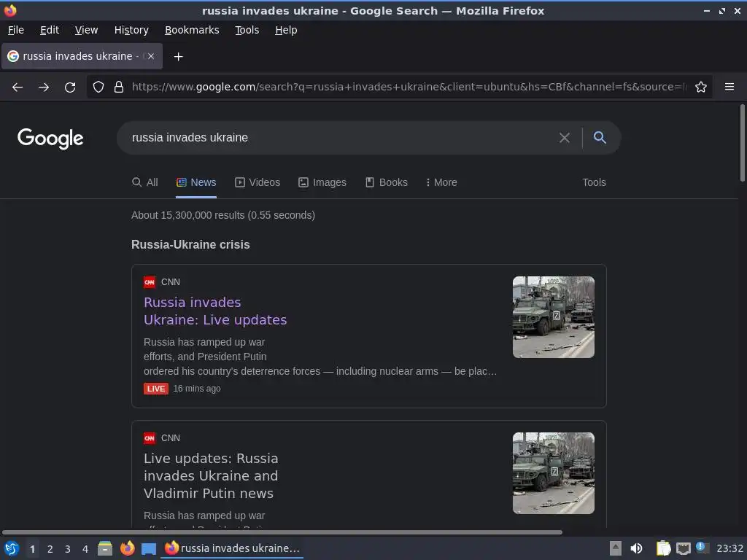
Task: Open the Firefox hamburger application menu
Action: pyautogui.click(x=729, y=87)
